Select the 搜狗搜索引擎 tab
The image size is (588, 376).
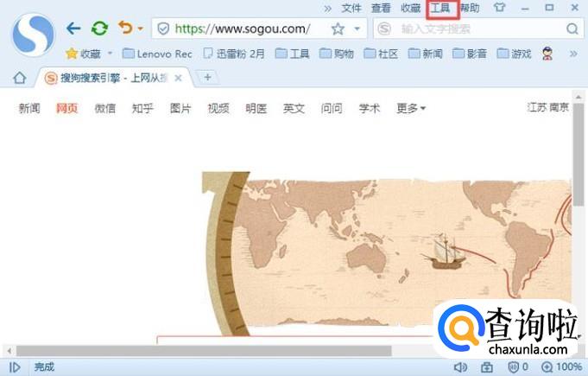pos(114,78)
